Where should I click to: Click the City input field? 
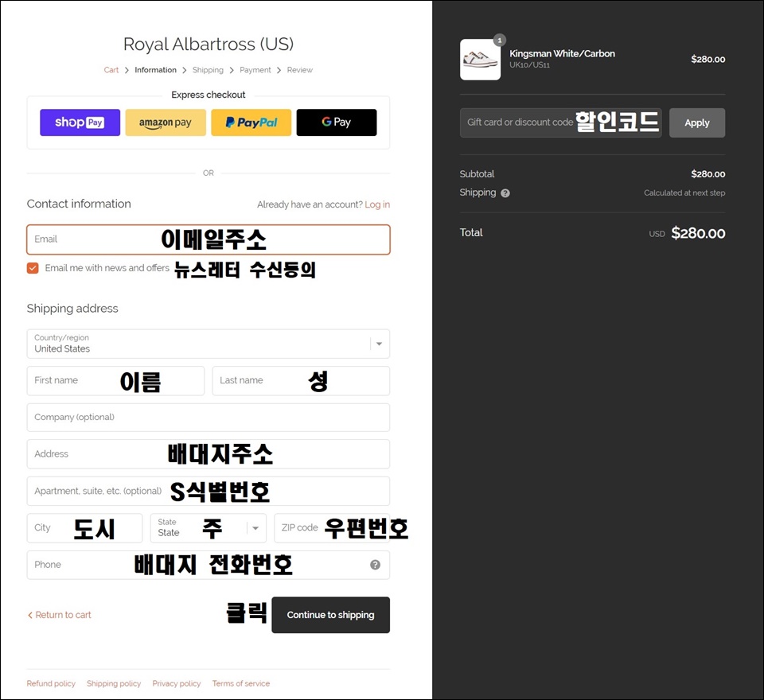[x=85, y=528]
